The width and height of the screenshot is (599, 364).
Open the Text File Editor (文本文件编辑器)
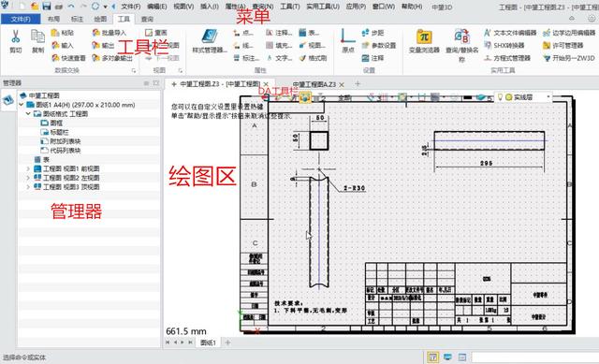point(510,33)
